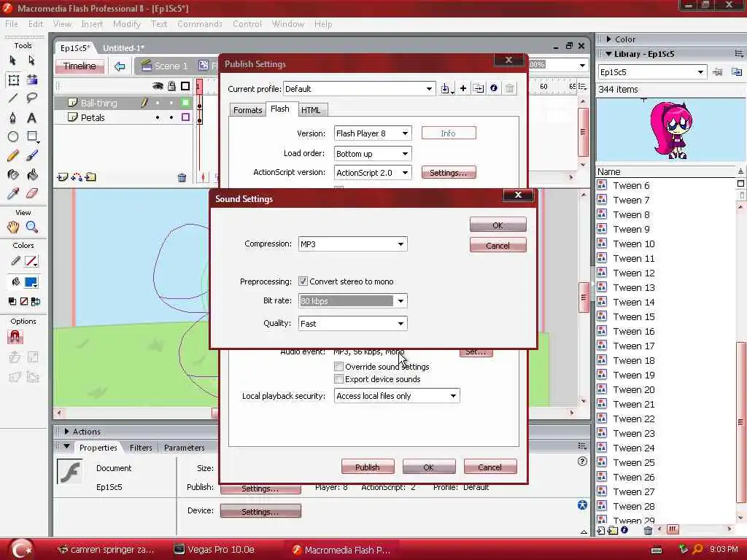Select the Eraser tool
Viewport: 747px width, 560px height.
31,194
